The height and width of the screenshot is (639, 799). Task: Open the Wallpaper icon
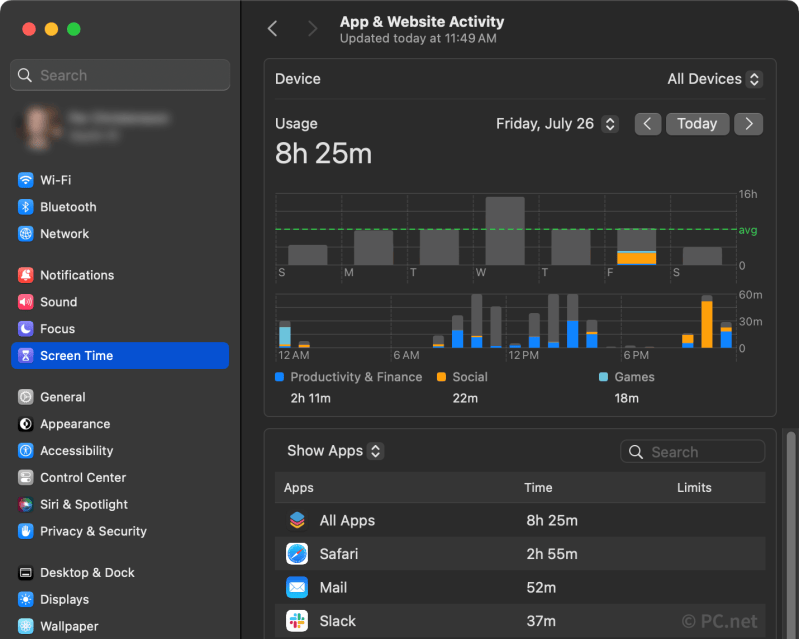coord(25,626)
